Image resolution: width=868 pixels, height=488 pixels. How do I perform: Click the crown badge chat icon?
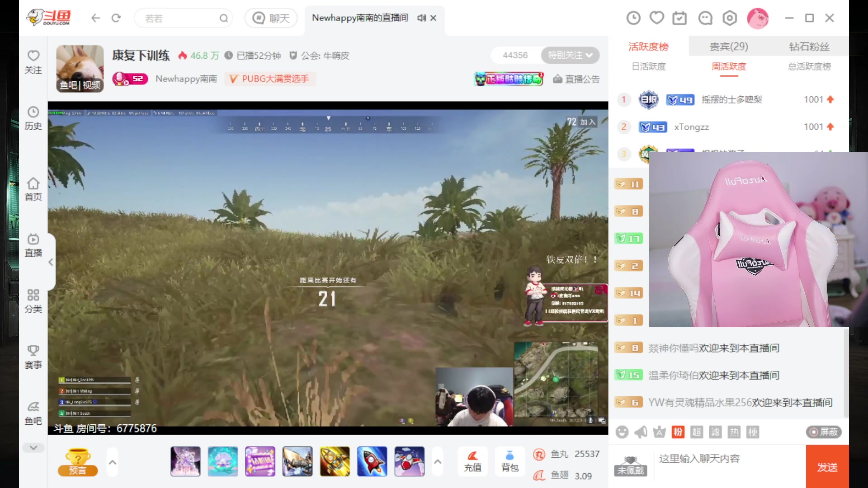(x=659, y=432)
